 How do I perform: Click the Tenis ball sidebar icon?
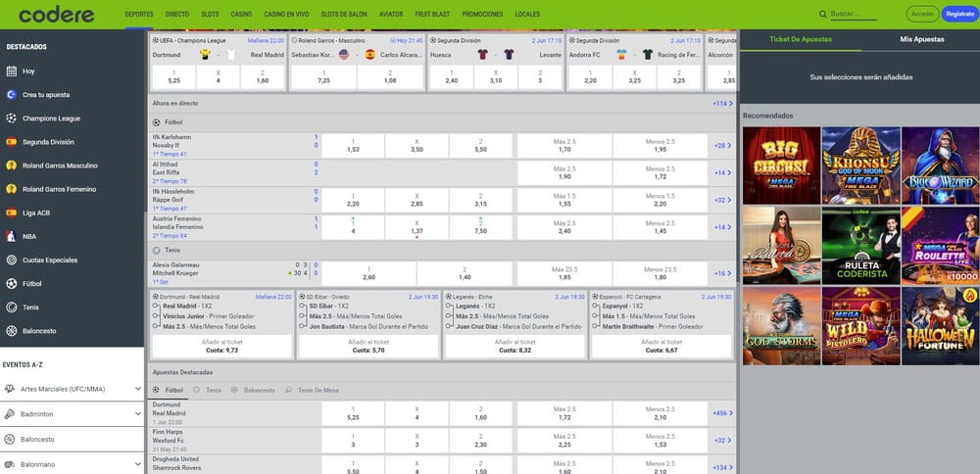tap(11, 308)
